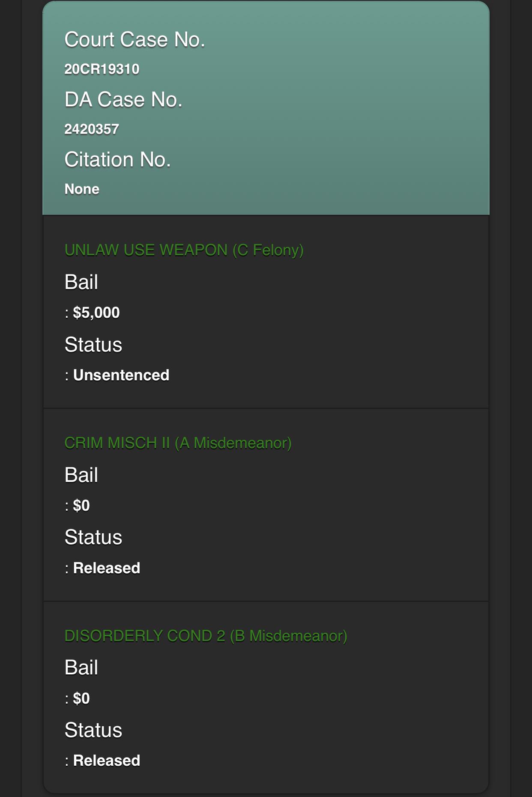Click the UNLAW USE WEAPON (C Felony) charge

click(x=184, y=250)
